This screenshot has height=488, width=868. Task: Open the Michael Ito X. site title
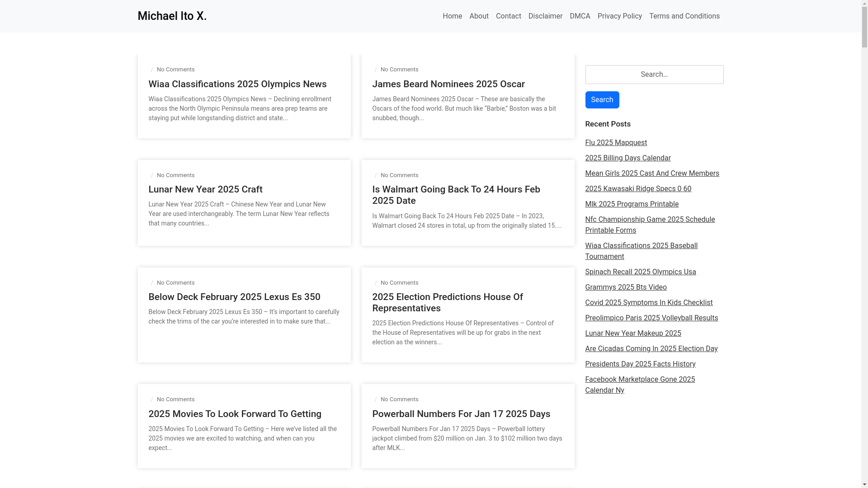(x=172, y=16)
